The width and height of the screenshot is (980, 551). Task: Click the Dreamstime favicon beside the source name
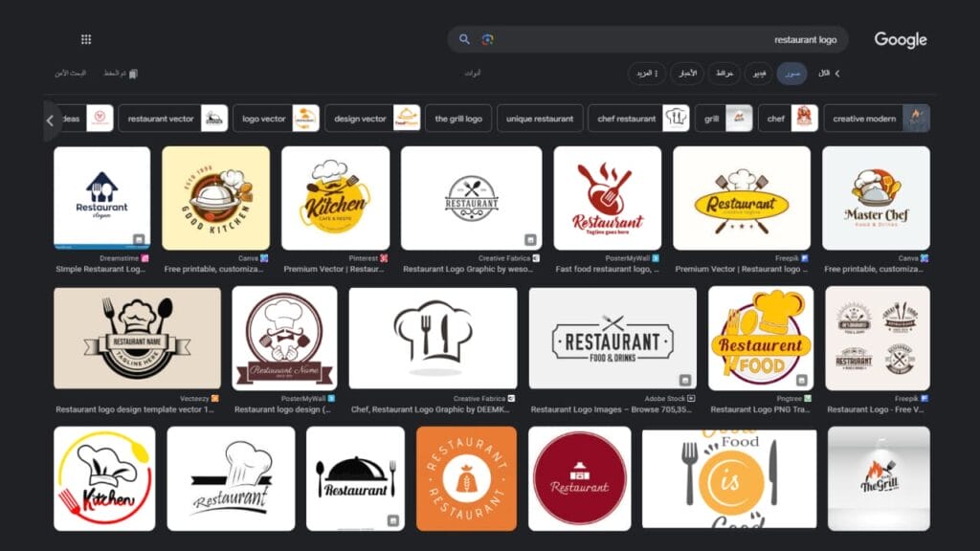click(145, 258)
